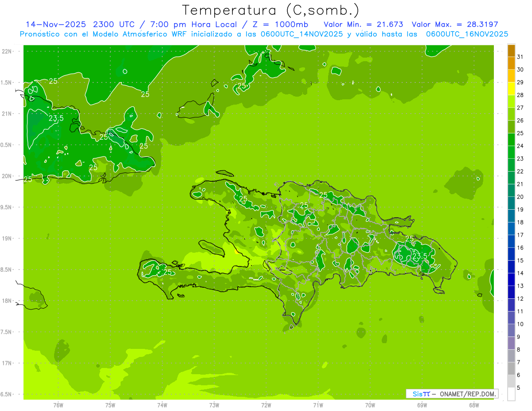
Task: Pick the teal swatch between 19 and 20
Action: click(x=511, y=203)
